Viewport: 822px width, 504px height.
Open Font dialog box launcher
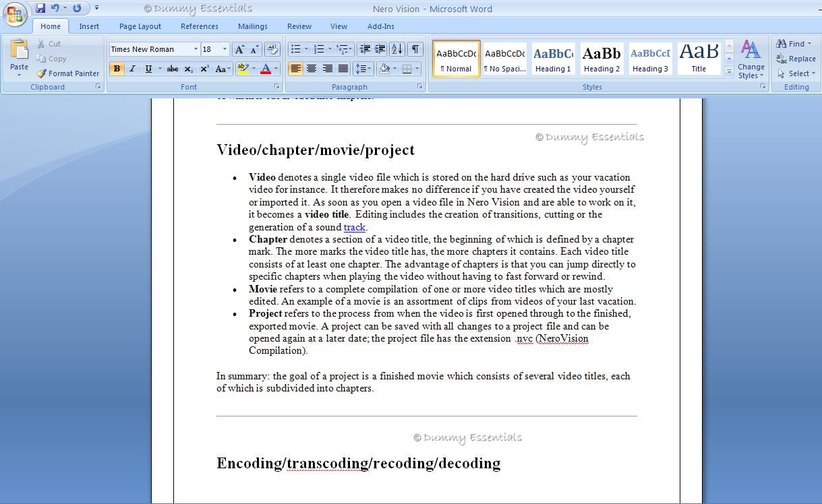(x=276, y=87)
